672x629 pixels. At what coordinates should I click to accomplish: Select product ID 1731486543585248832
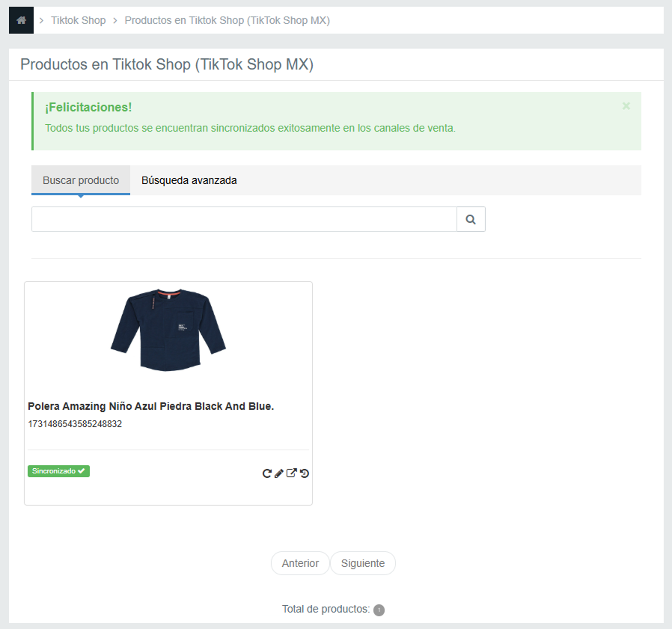coord(75,424)
